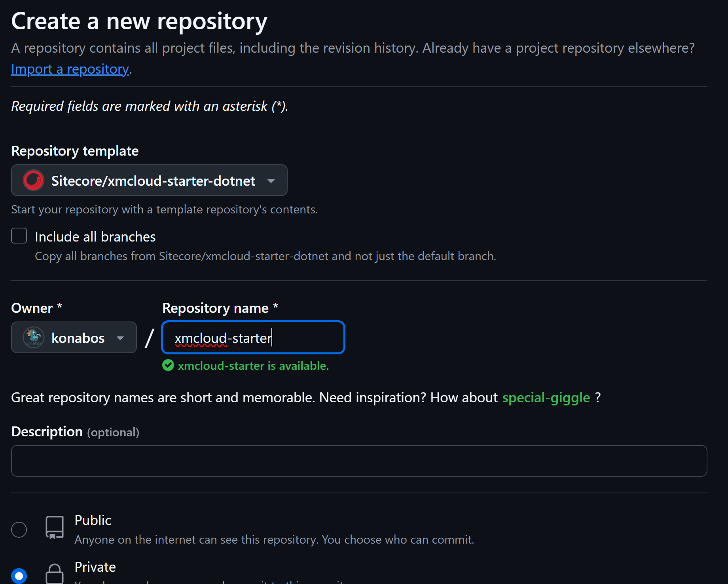Select the Private visibility radio button
This screenshot has width=728, height=584.
click(19, 576)
